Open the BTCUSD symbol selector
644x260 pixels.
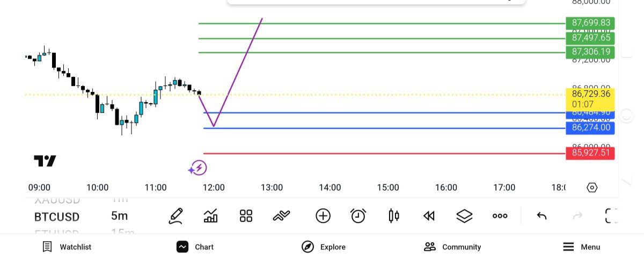57,217
